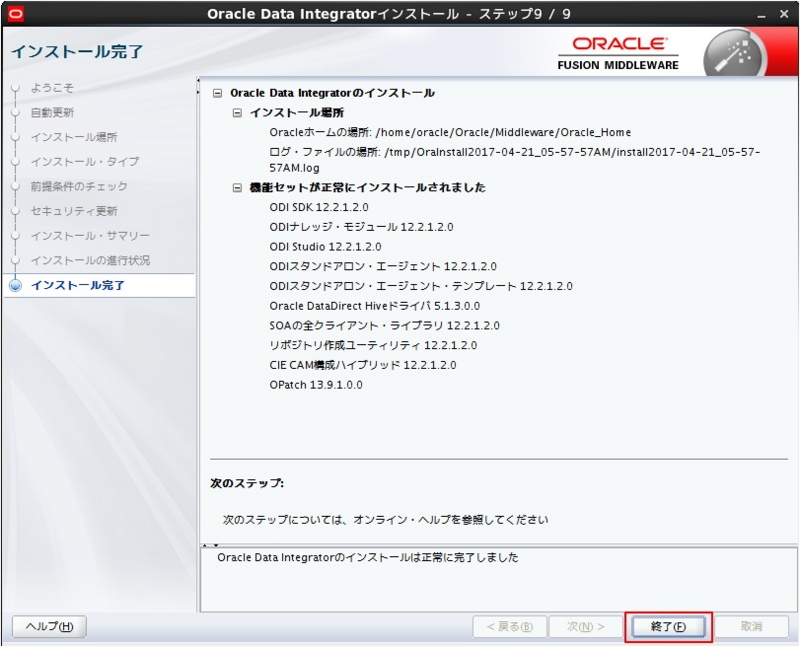Click the Oracleホームの場所 path line
Screen dimensions: 800x647
click(x=450, y=133)
